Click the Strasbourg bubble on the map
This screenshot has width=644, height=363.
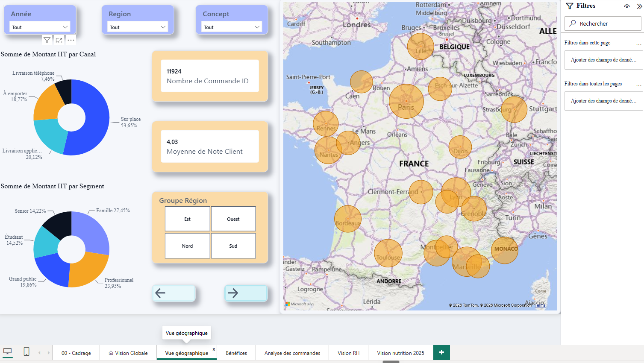point(514,109)
